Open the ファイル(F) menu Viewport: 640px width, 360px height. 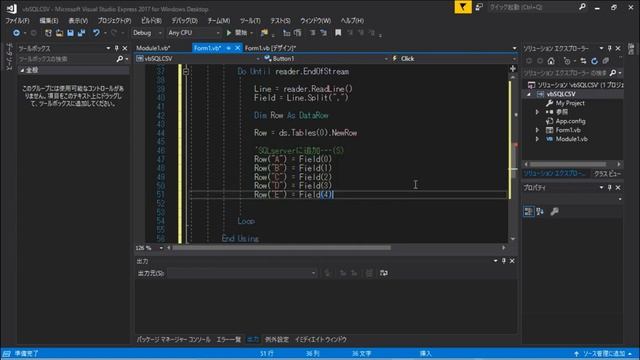point(18,20)
